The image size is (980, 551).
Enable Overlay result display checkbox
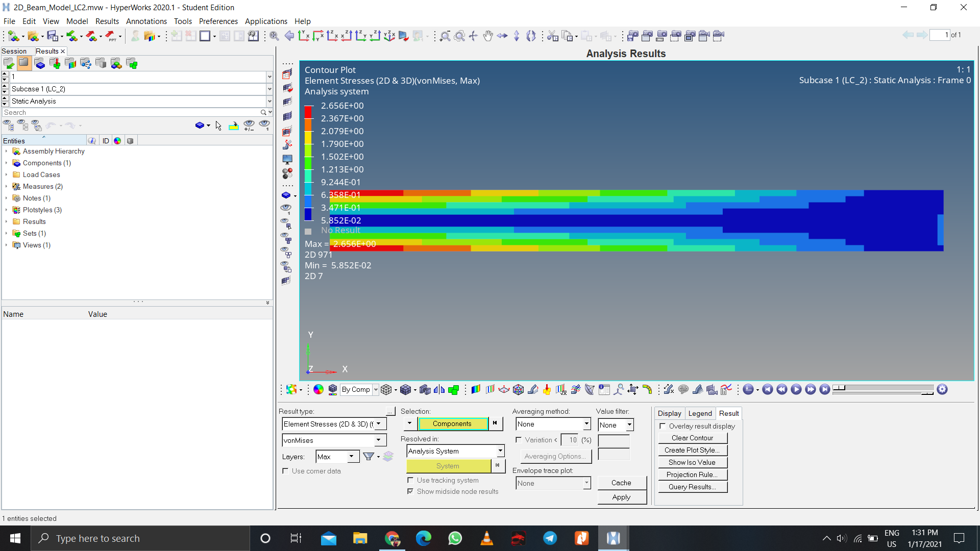tap(663, 426)
